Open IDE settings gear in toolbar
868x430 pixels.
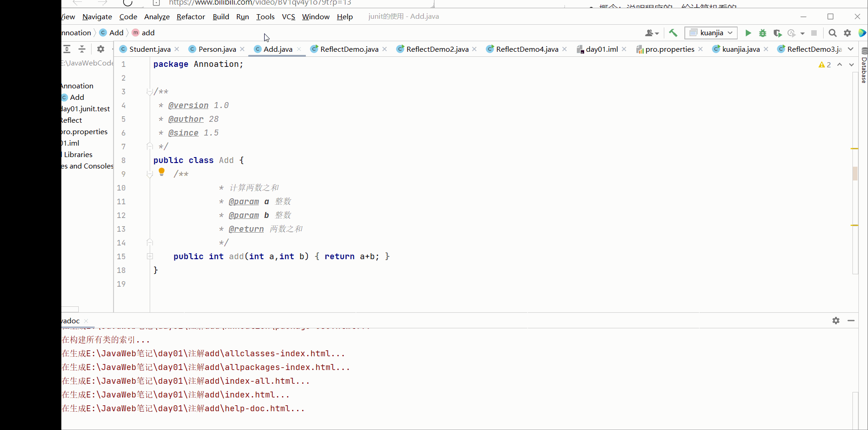point(847,33)
